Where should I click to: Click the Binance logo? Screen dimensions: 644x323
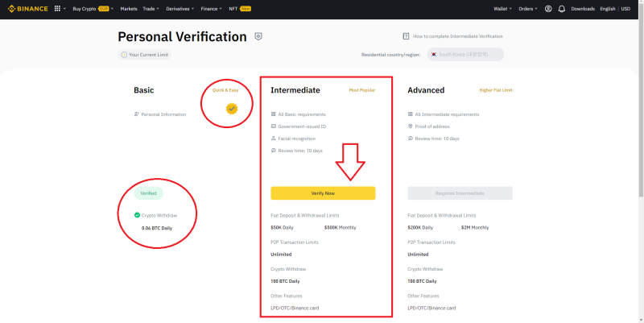[x=28, y=9]
